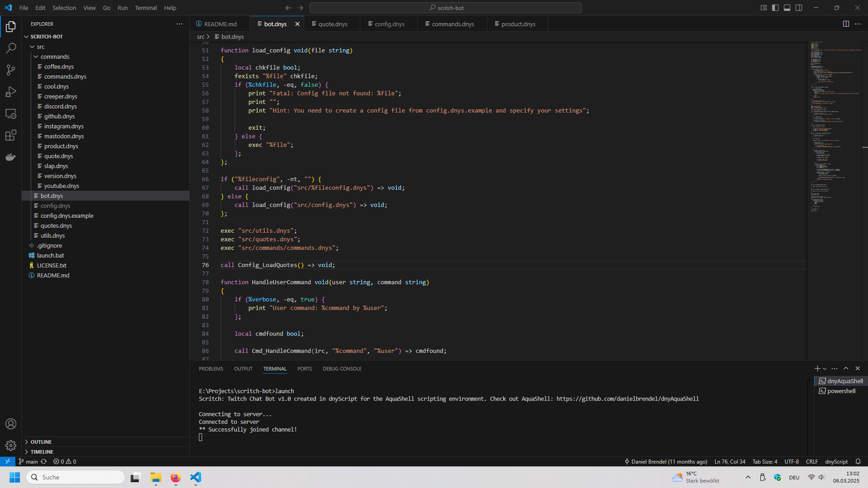This screenshot has width=868, height=488.
Task: Collapse the SCRITCH-BOT root folder
Action: [x=105, y=37]
